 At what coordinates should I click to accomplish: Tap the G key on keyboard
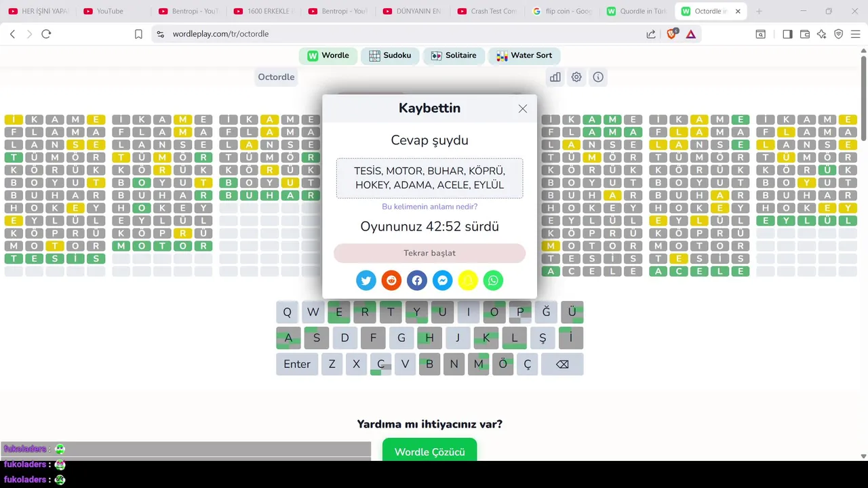[401, 338]
